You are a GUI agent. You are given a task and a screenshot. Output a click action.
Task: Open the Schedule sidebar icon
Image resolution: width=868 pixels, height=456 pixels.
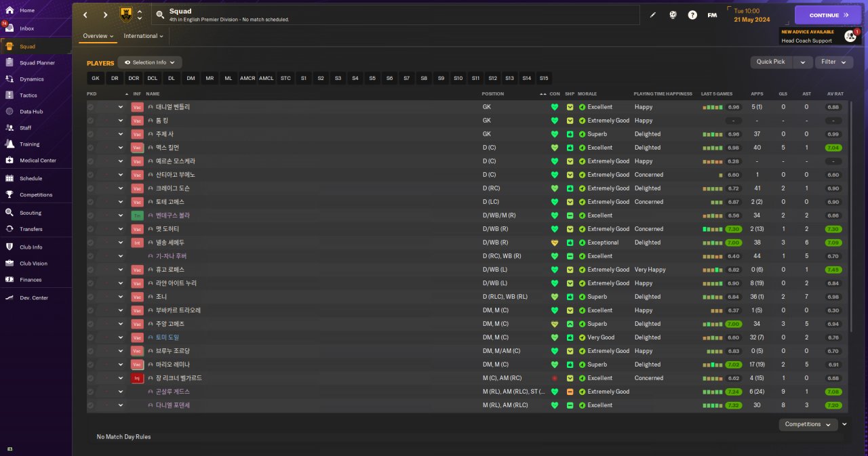(9, 178)
